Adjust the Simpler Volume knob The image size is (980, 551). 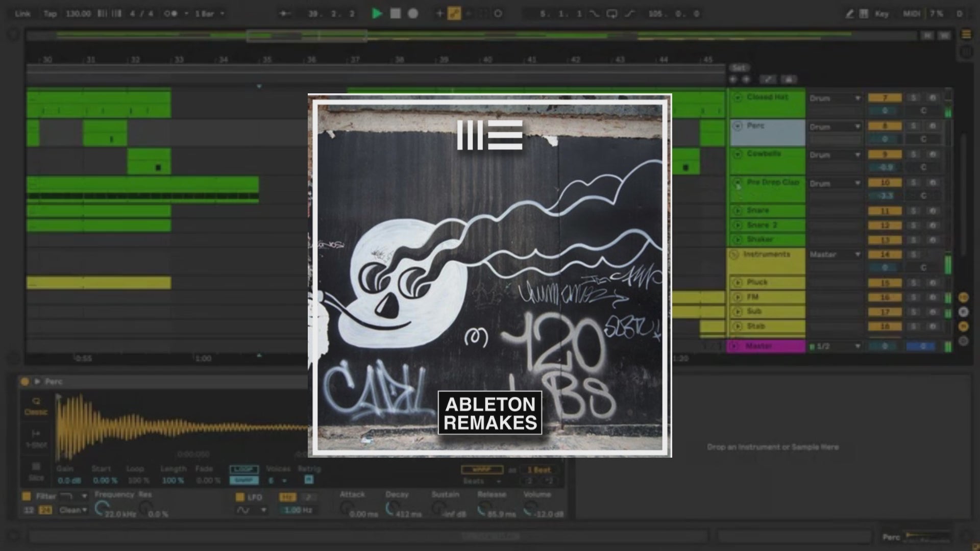click(x=530, y=508)
